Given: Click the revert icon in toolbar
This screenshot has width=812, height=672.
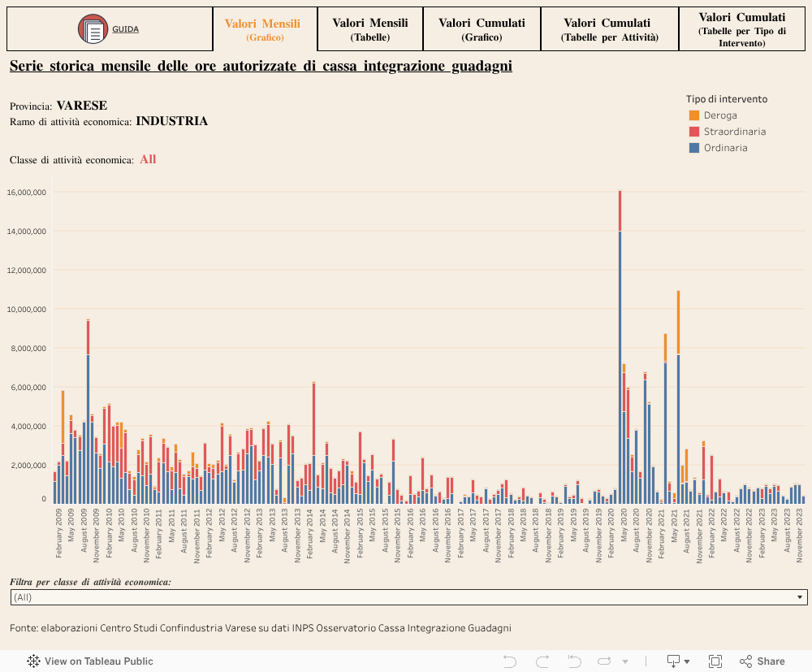Looking at the screenshot, I should [x=573, y=661].
